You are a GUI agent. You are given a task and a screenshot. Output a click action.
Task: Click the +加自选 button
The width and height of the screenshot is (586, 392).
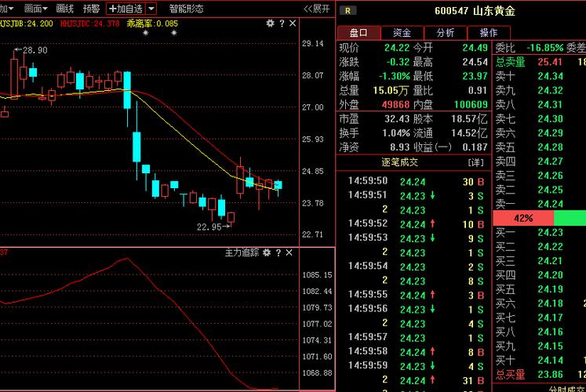(126, 9)
